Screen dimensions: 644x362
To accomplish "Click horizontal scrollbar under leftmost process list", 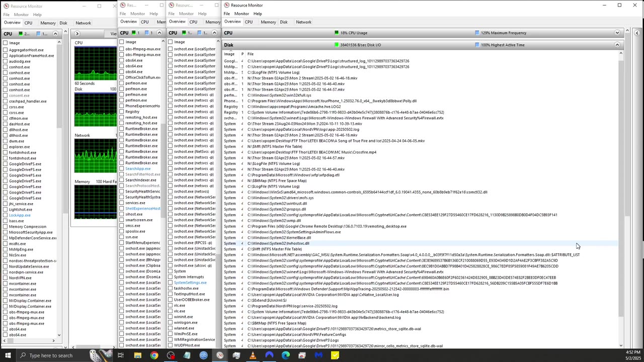I will 30,341.
